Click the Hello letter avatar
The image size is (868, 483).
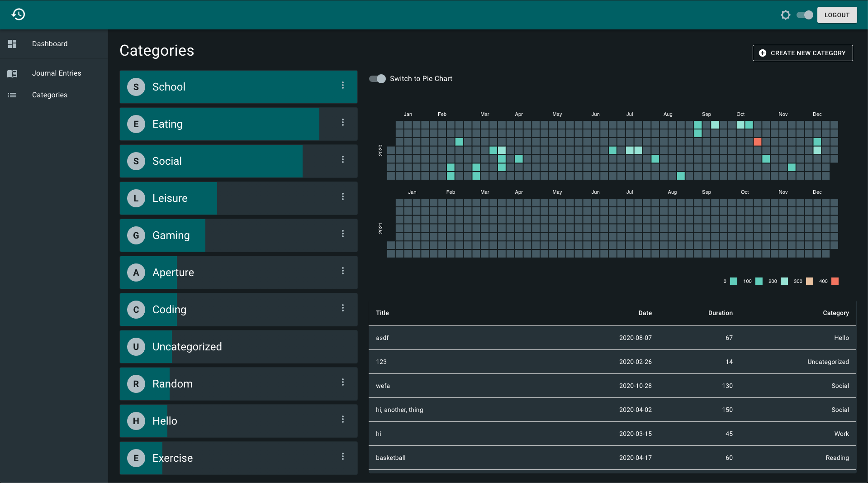[x=136, y=421]
